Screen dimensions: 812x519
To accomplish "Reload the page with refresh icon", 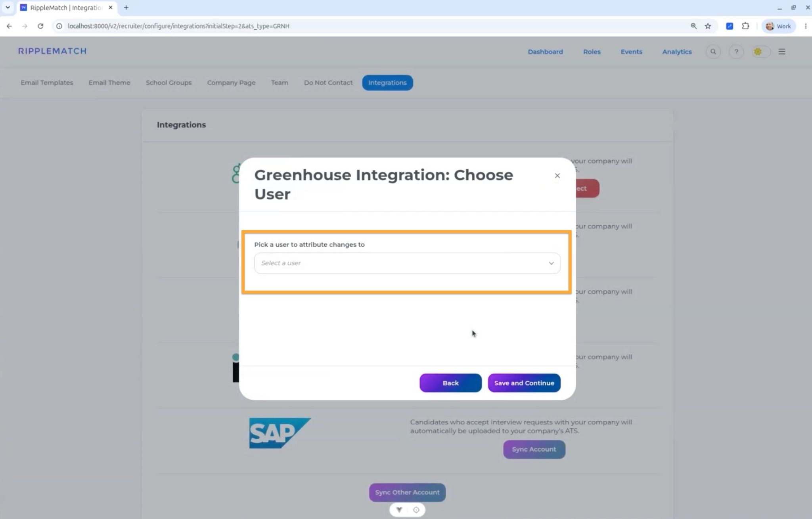I will 40,26.
